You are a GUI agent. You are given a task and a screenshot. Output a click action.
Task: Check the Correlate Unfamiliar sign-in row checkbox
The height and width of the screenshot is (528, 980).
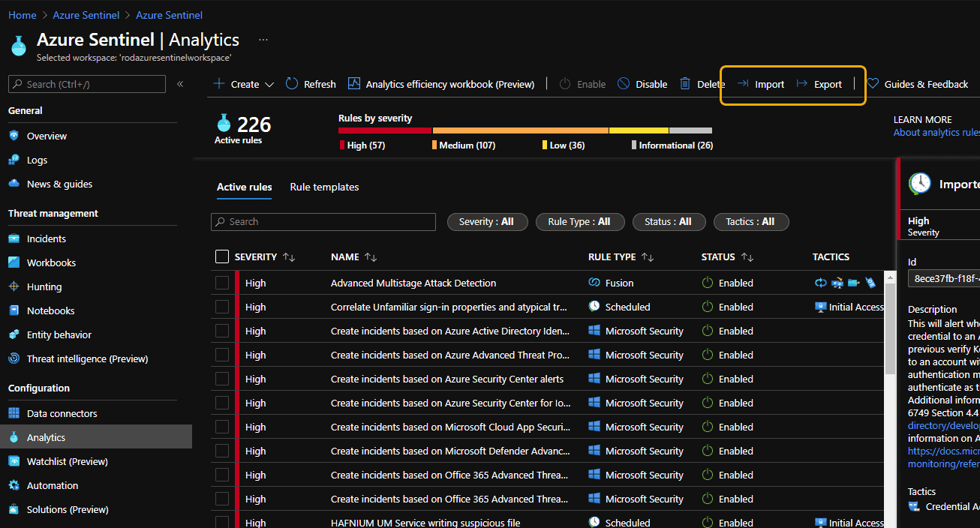(x=222, y=307)
